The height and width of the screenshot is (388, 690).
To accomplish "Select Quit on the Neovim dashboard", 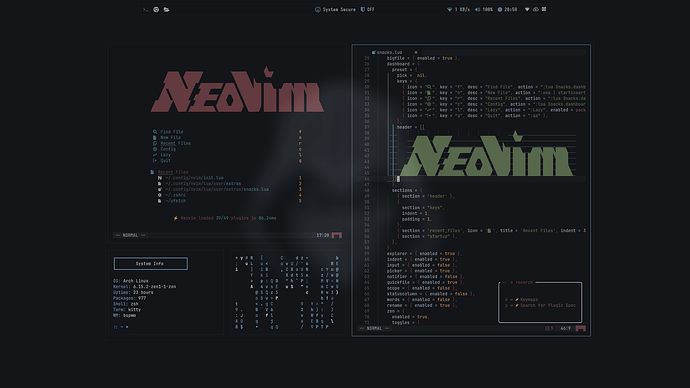I will [165, 160].
